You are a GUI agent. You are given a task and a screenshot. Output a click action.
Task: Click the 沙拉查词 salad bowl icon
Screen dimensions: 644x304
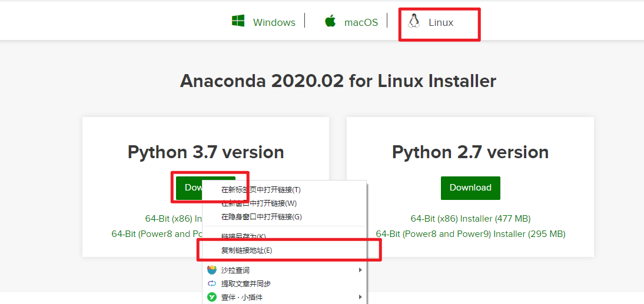point(211,270)
